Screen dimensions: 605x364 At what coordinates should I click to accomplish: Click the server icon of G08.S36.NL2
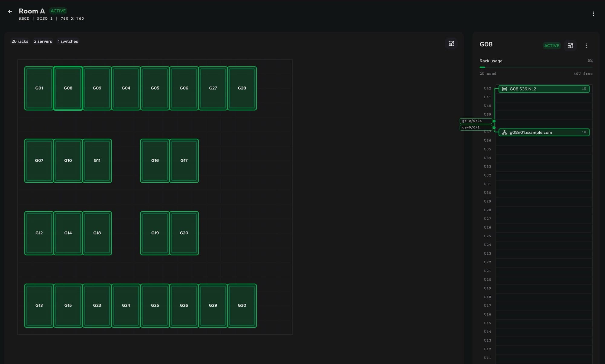[504, 89]
